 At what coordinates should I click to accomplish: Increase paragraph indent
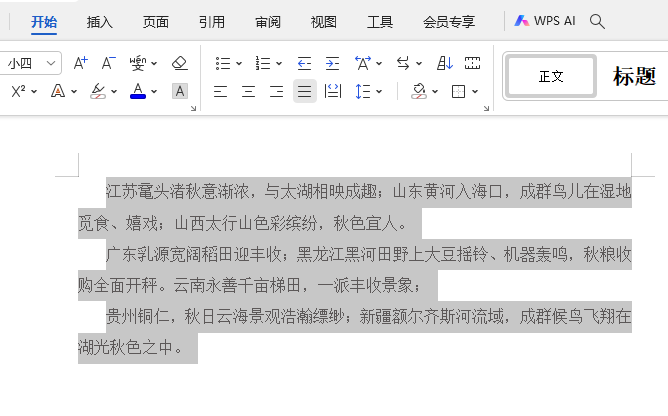[x=332, y=64]
